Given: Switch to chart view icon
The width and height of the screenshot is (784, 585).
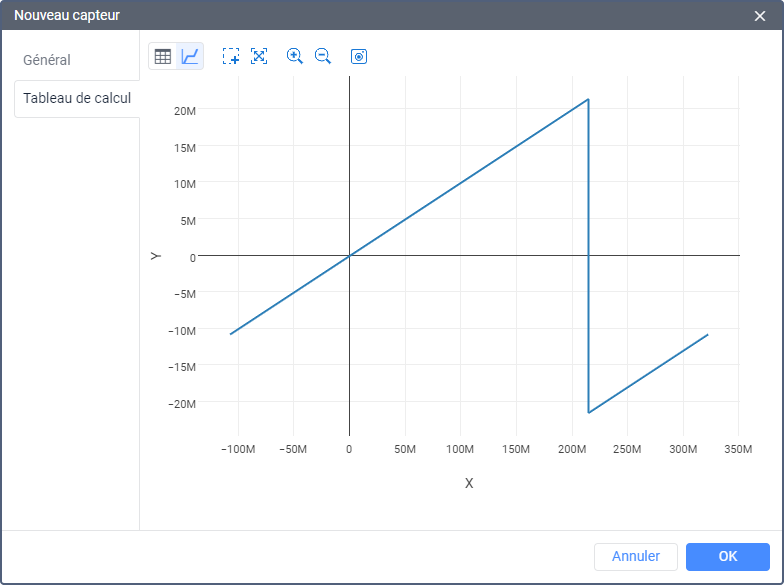Looking at the screenshot, I should (x=190, y=56).
